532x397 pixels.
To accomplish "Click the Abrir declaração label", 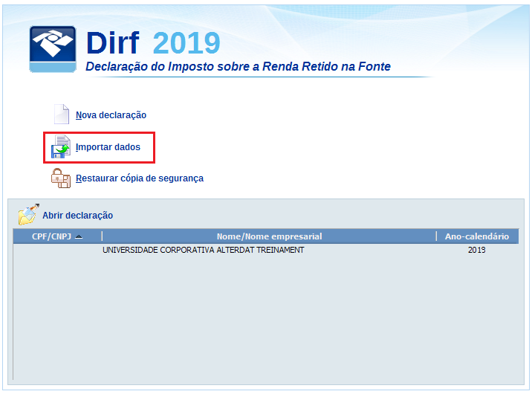I will (x=78, y=216).
